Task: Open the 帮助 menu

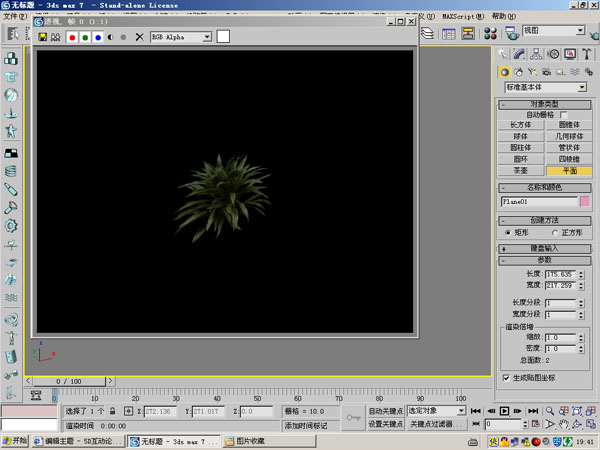Action: (x=504, y=16)
